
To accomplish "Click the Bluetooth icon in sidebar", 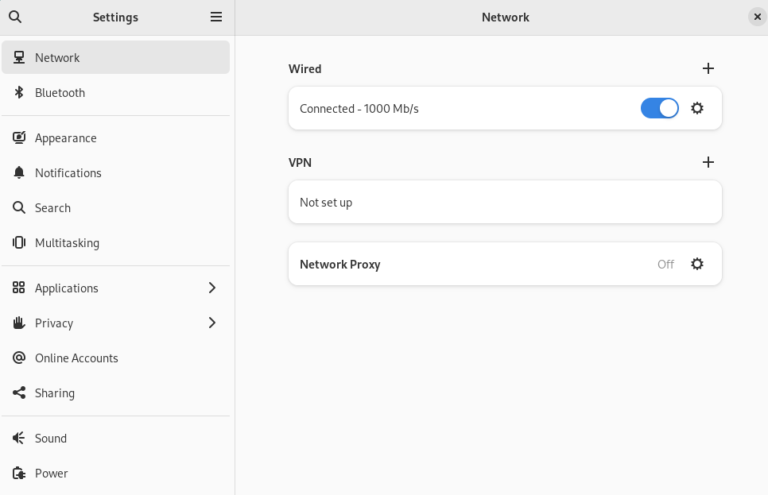I will (18, 93).
